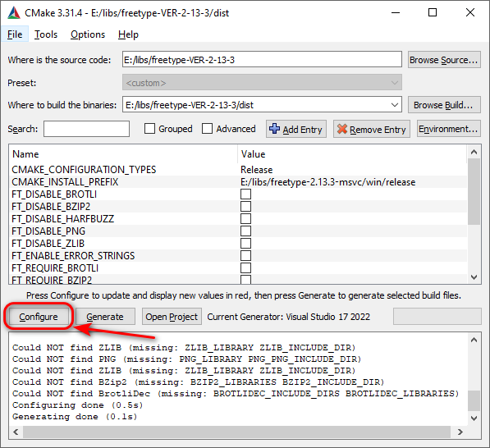Click the variable list scroll down arrow
490x448 pixels.
474,277
